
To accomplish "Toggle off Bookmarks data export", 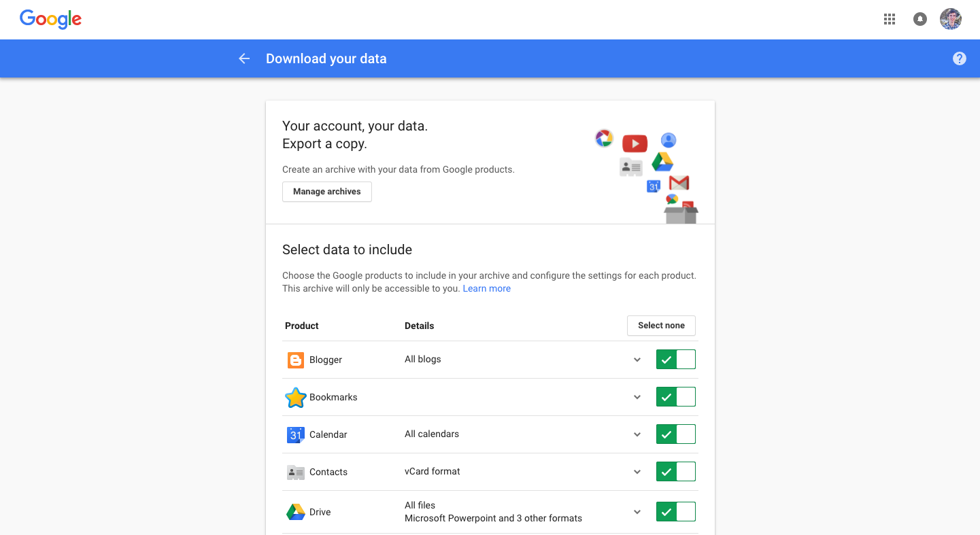I will (676, 397).
